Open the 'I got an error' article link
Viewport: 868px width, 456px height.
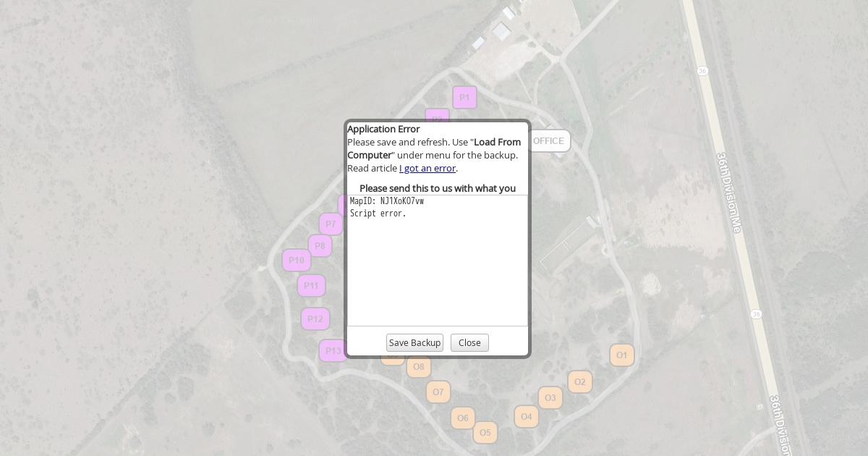[427, 168]
